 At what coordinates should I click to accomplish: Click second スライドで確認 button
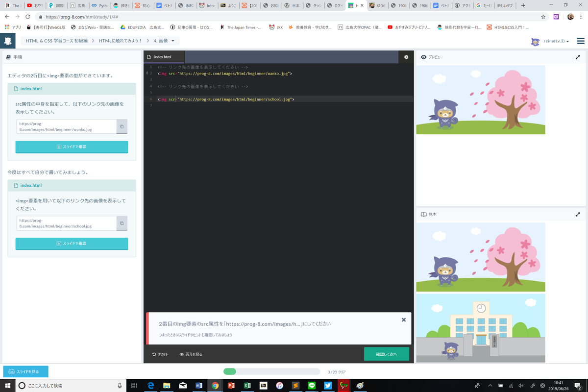click(72, 243)
